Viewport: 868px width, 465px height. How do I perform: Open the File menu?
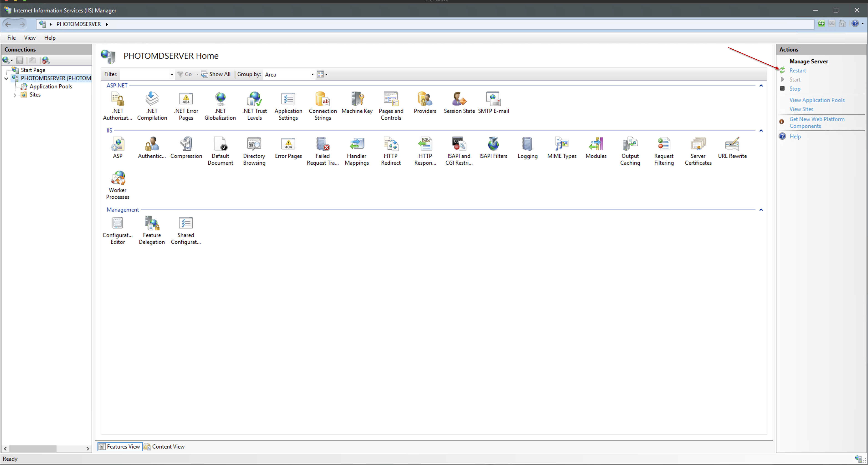point(11,38)
